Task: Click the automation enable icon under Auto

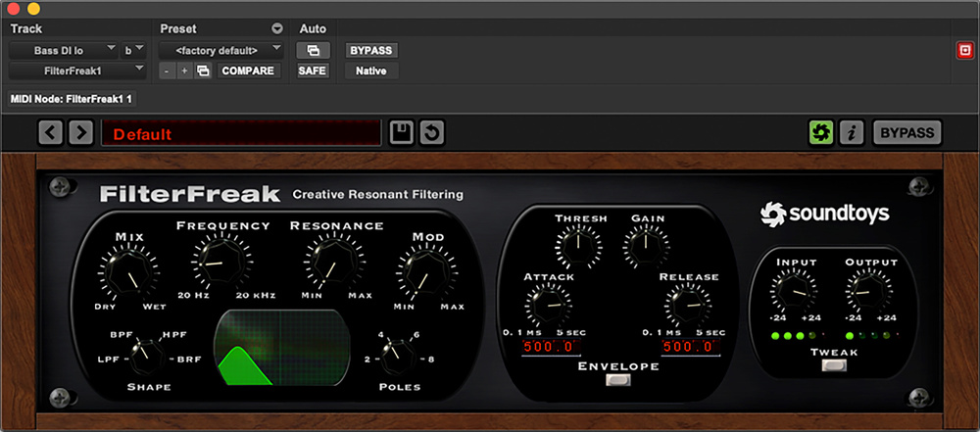Action: click(313, 50)
